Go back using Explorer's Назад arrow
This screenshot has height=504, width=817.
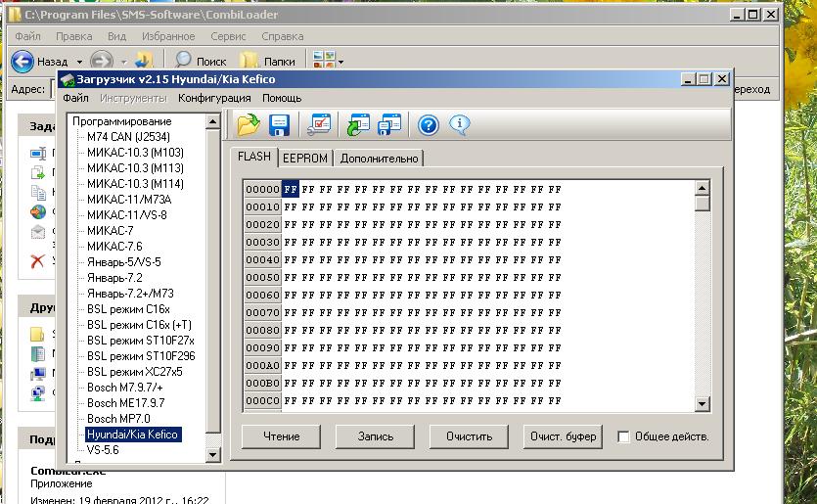click(x=23, y=62)
